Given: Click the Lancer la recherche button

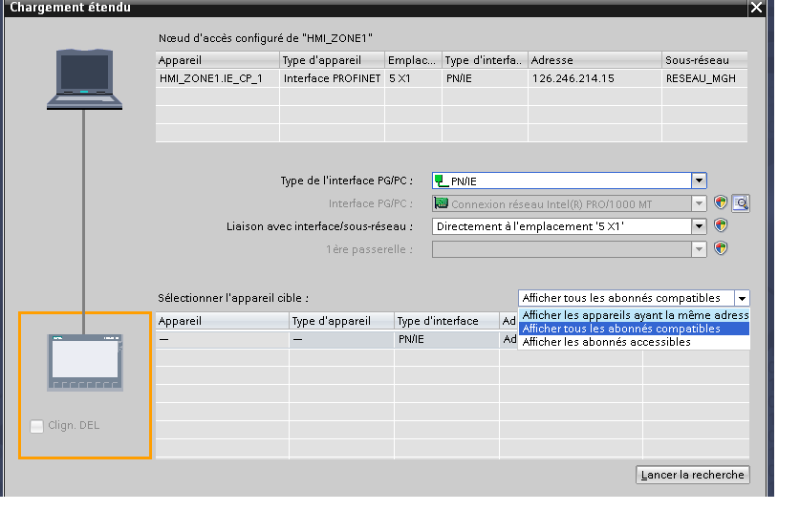Looking at the screenshot, I should click(x=692, y=475).
